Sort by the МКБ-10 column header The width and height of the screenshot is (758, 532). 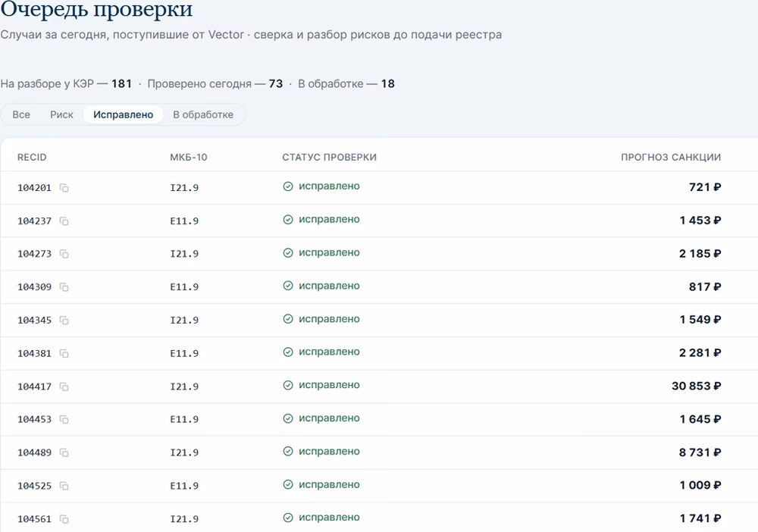[189, 158]
